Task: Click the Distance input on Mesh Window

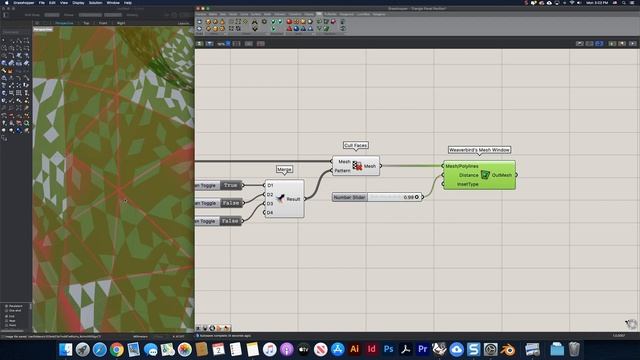Action: click(x=469, y=175)
